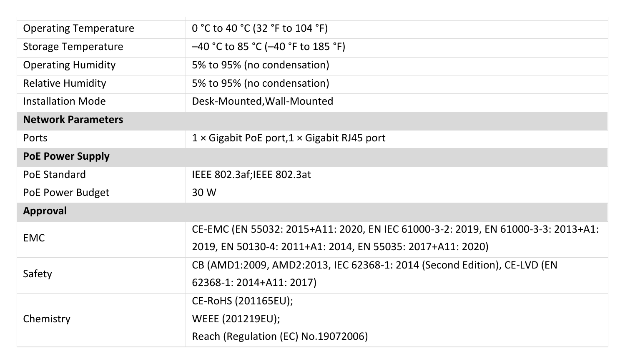Select the Approval section header
The image size is (625, 364).
pyautogui.click(x=312, y=211)
